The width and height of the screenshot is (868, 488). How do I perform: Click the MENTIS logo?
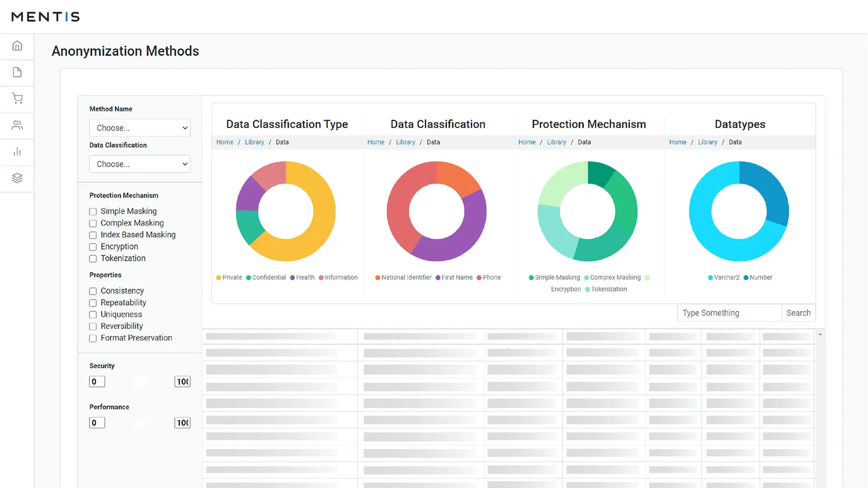pyautogui.click(x=46, y=17)
